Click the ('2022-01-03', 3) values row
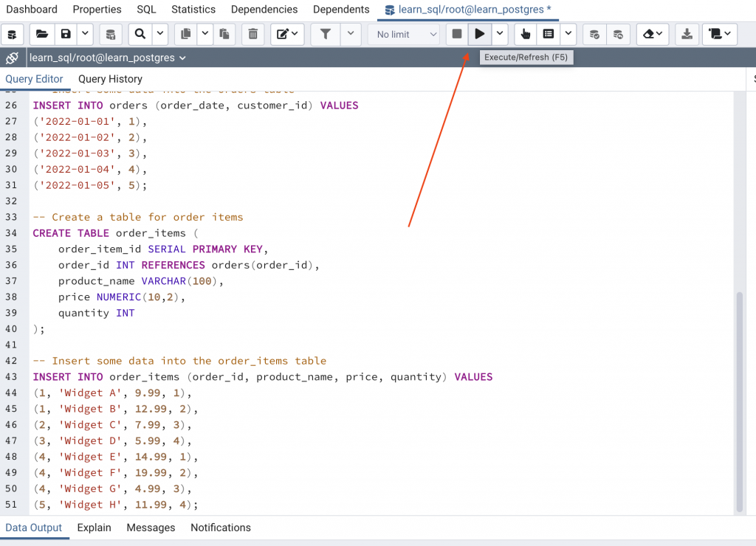 coord(89,153)
